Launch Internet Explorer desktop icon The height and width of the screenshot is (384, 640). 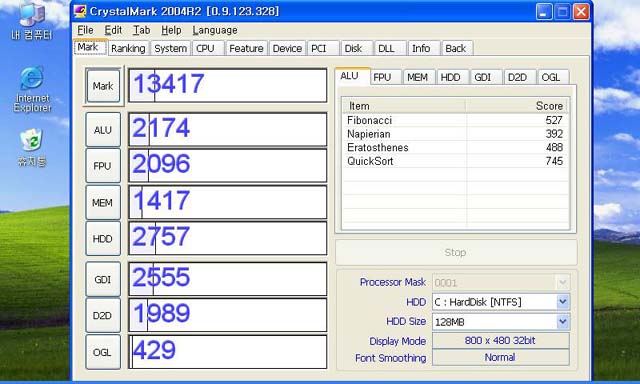point(32,89)
